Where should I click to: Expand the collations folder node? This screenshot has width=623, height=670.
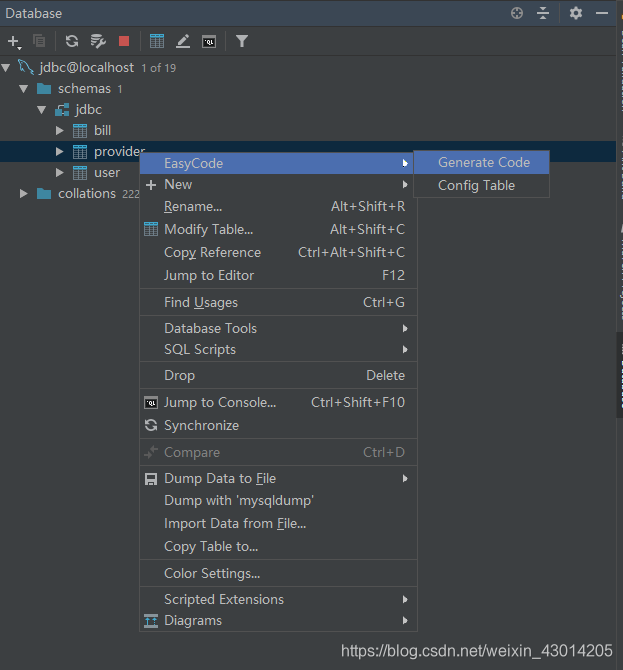[x=24, y=194]
